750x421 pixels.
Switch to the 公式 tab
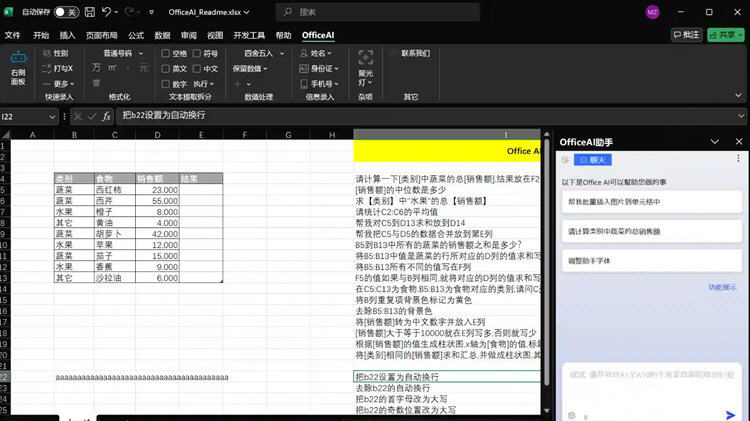click(136, 35)
